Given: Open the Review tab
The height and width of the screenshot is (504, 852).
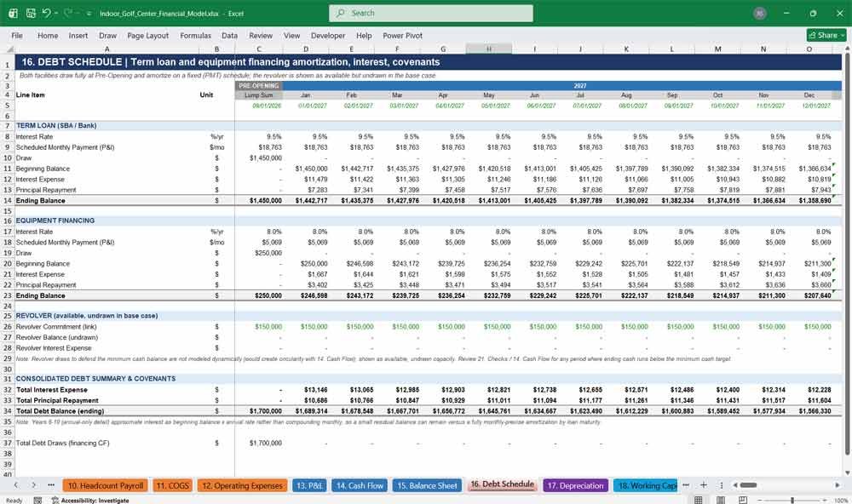Looking at the screenshot, I should tap(261, 35).
